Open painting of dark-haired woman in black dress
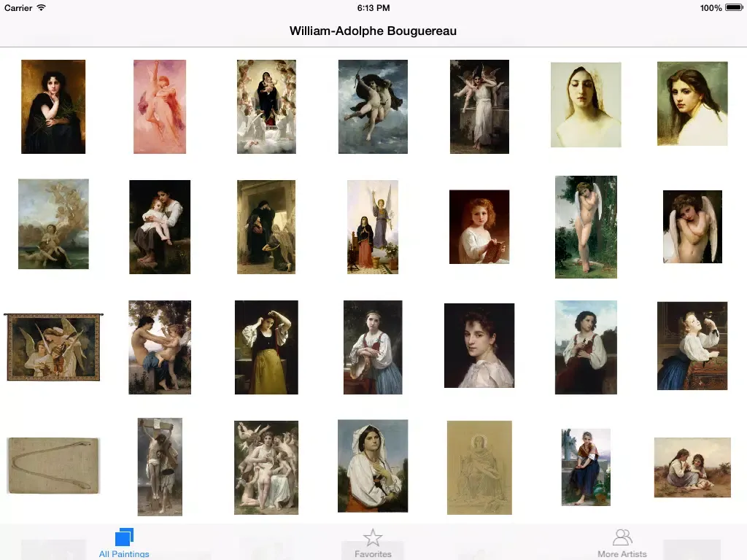Screen dimensions: 747x560 tap(53, 106)
